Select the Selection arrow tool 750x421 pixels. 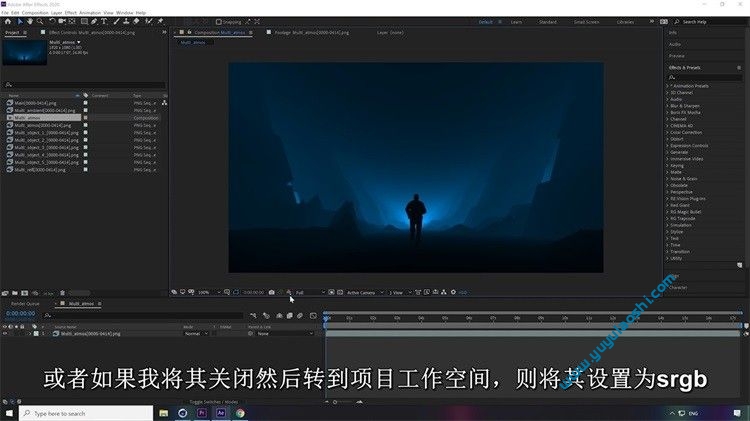[x=20, y=22]
